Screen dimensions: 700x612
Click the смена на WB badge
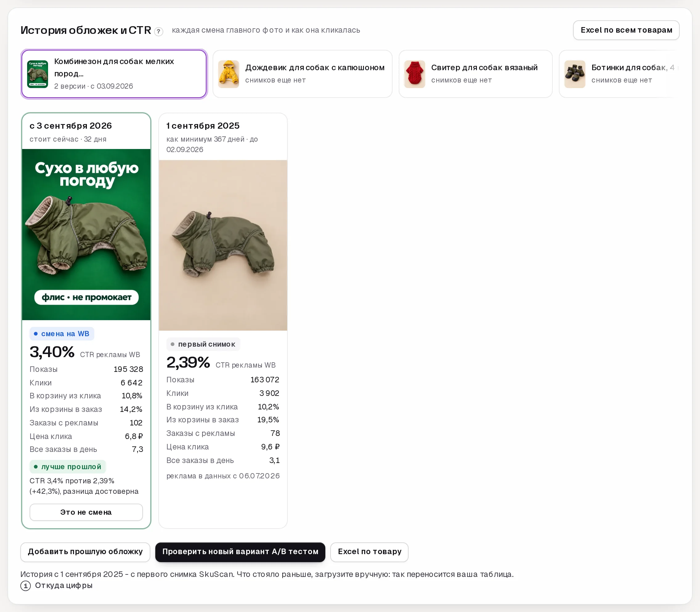[62, 334]
